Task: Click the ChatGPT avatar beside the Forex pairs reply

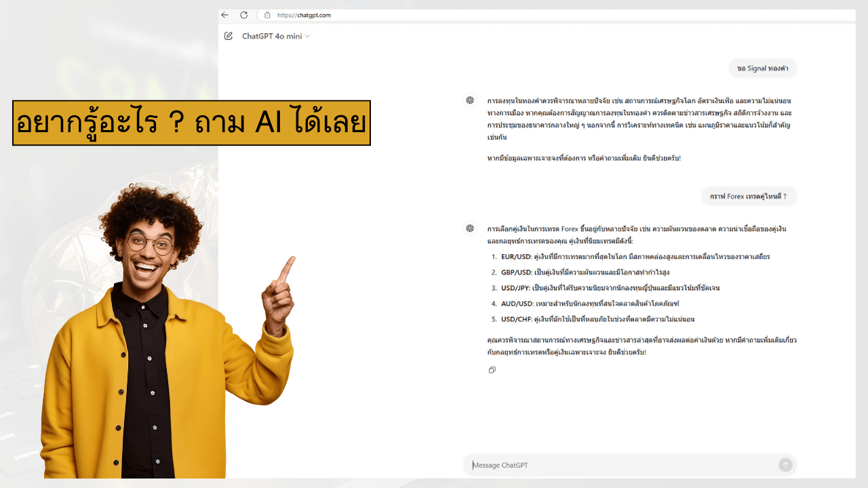Action: point(470,228)
